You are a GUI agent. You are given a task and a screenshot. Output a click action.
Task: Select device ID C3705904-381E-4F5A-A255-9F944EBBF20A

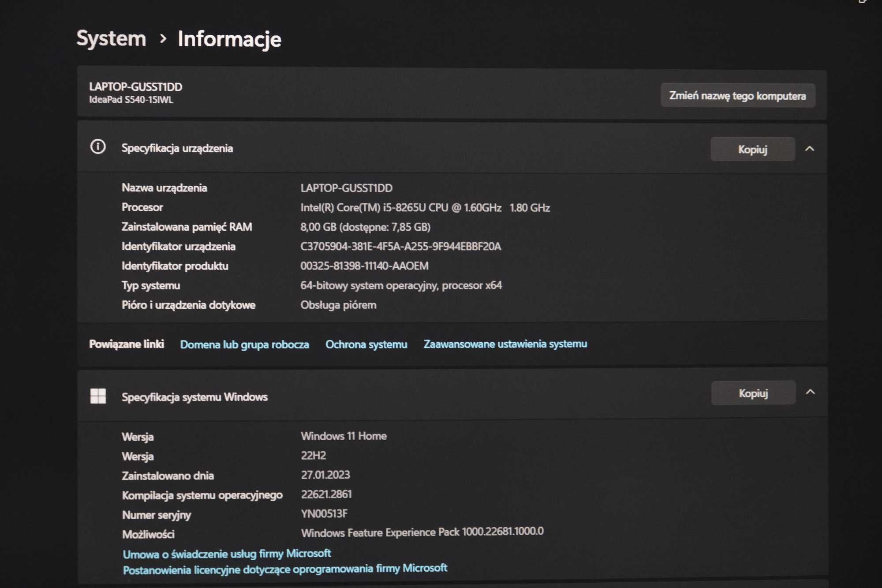click(x=400, y=247)
